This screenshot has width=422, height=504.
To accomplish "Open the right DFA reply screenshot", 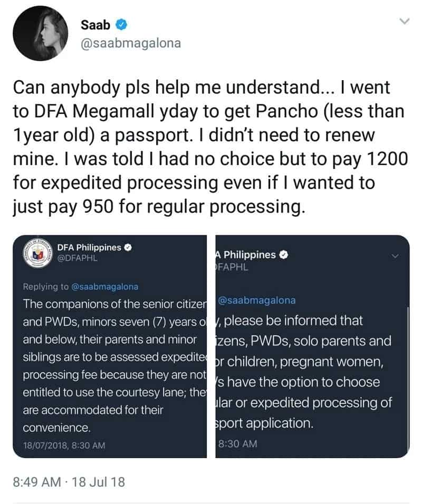I will tap(312, 346).
